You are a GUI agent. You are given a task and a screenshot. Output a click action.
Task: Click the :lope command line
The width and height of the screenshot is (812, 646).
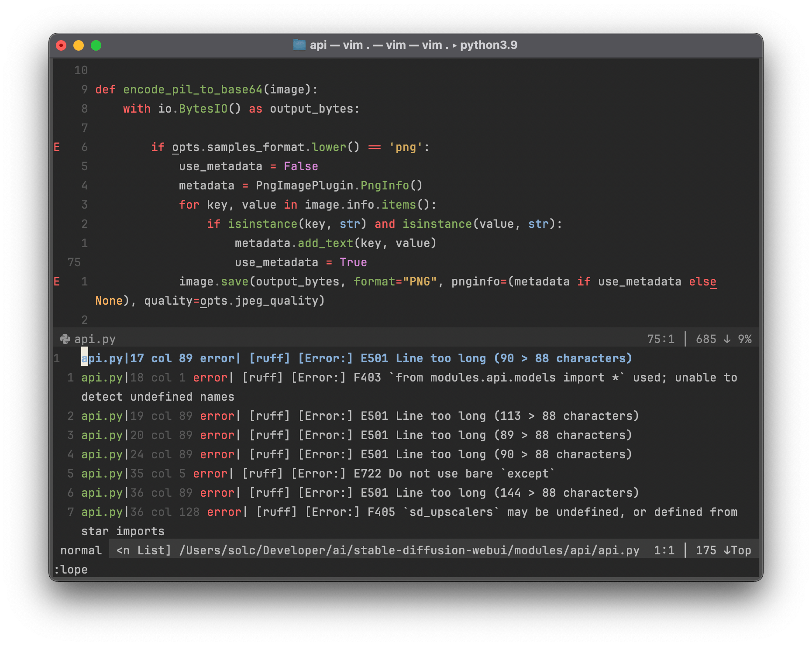pos(71,570)
